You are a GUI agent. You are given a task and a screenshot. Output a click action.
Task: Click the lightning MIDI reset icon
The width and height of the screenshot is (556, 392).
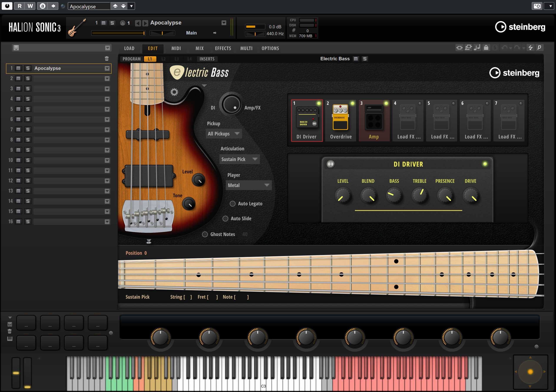point(530,48)
